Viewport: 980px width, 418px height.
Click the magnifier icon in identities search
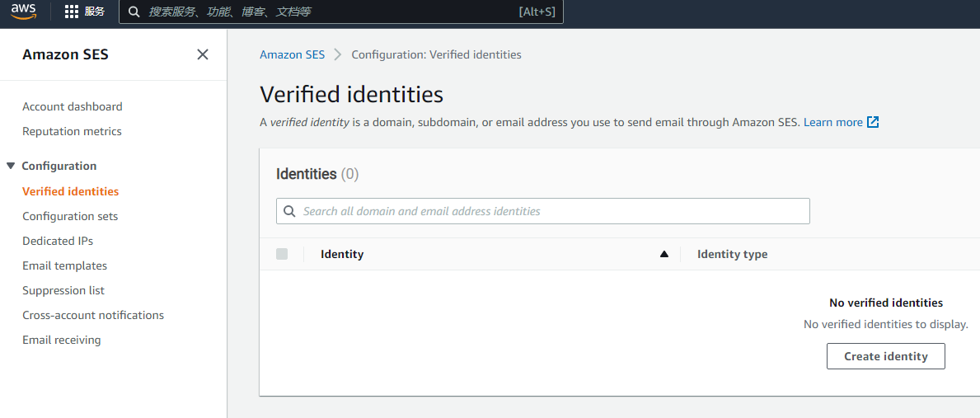pos(289,211)
